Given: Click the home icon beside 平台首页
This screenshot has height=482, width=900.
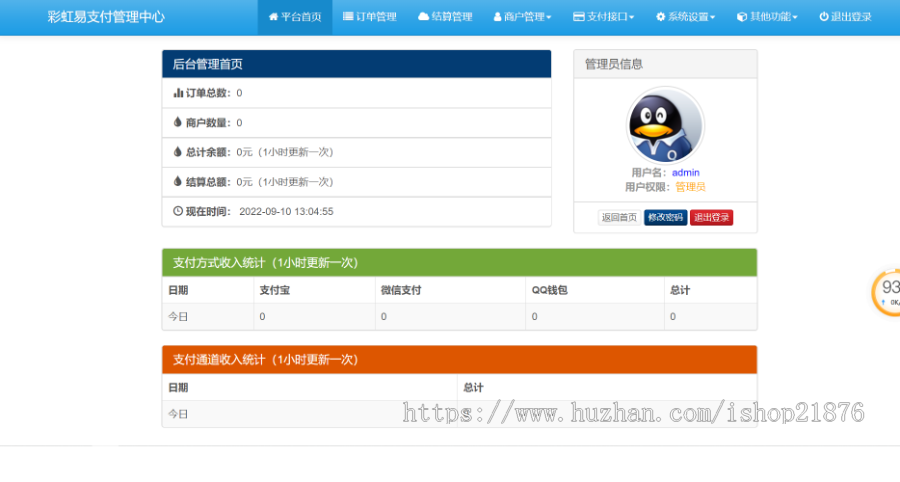Looking at the screenshot, I should pyautogui.click(x=273, y=17).
